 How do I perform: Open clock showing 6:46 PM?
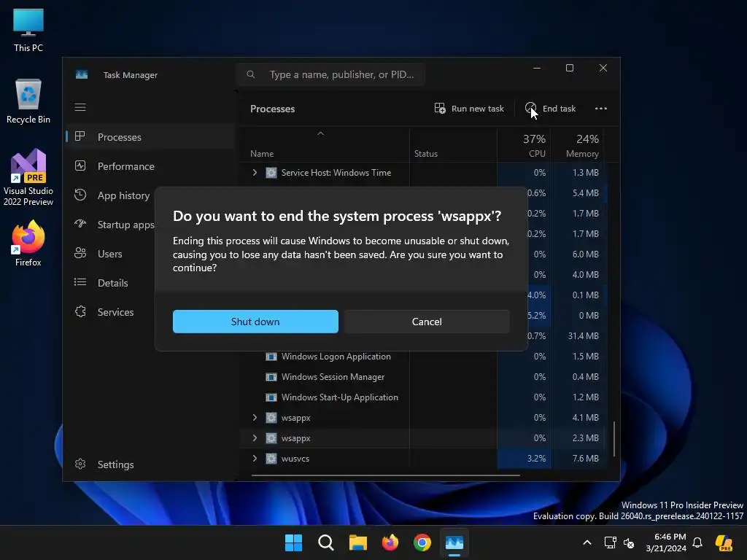point(666,542)
